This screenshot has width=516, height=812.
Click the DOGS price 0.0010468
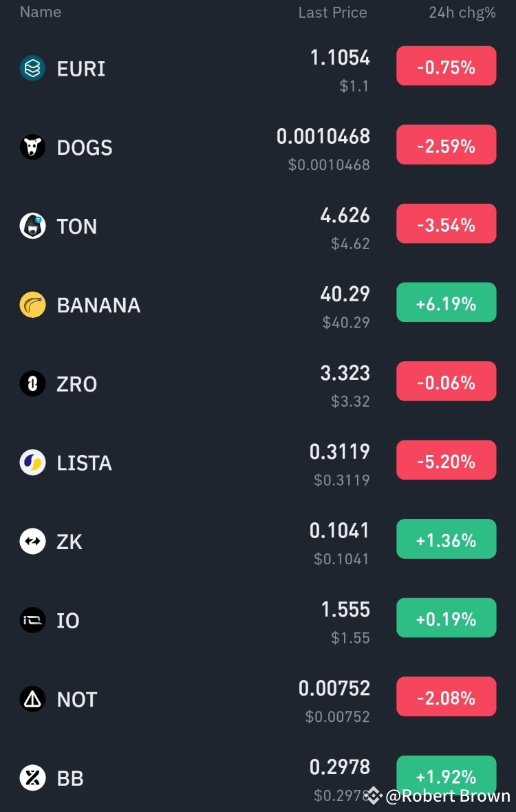323,137
